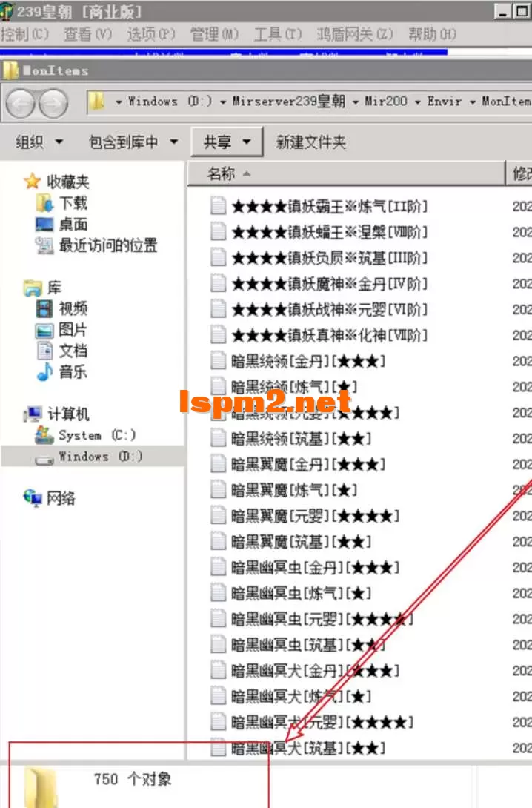Click file icon of 暗黑幽冥犬[炼气][★]
The width and height of the screenshot is (532, 808).
pos(219,695)
